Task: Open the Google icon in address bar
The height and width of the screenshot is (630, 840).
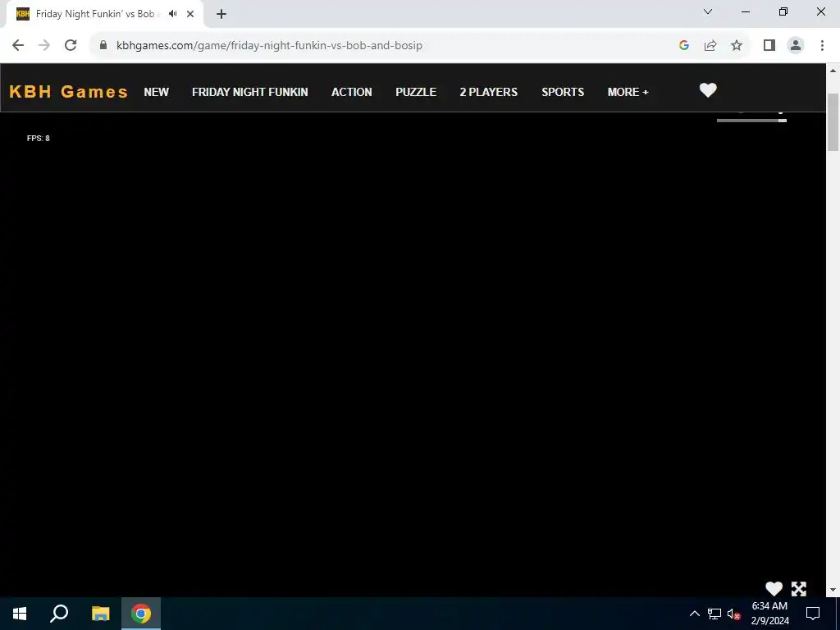Action: (x=683, y=46)
